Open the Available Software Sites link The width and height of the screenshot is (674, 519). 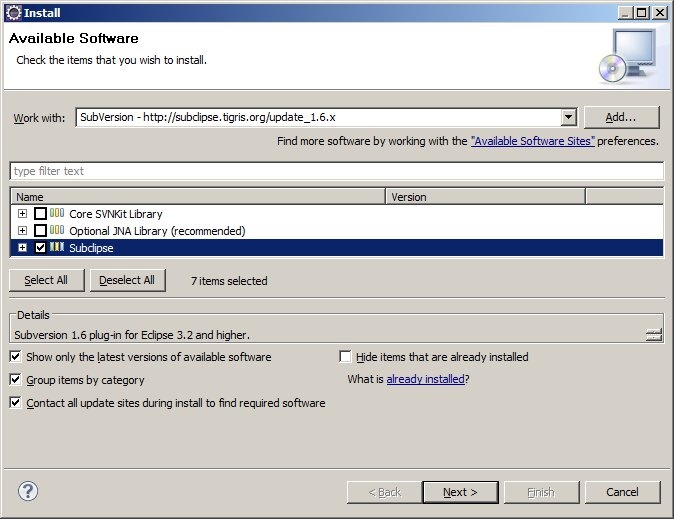coord(532,142)
